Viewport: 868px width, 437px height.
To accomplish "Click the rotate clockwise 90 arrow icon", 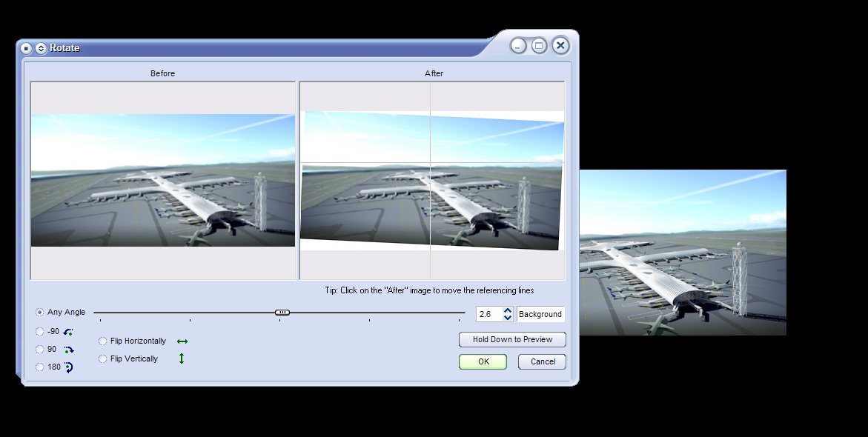I will point(69,350).
